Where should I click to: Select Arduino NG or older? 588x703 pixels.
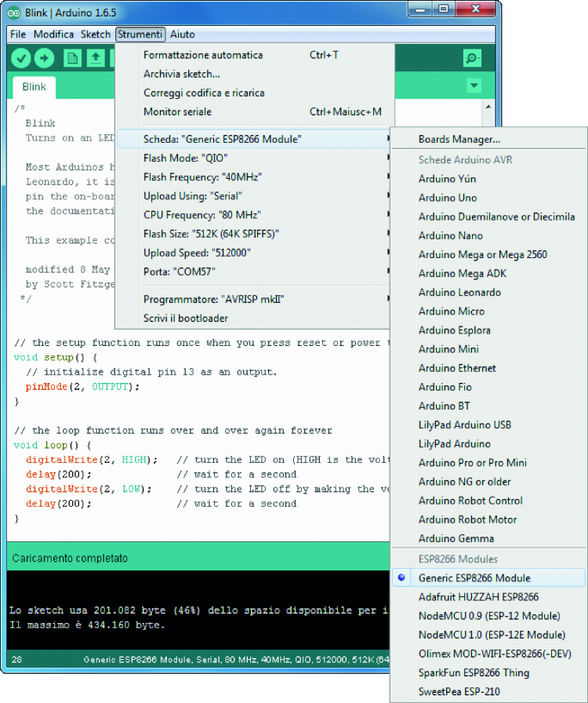pos(488,482)
